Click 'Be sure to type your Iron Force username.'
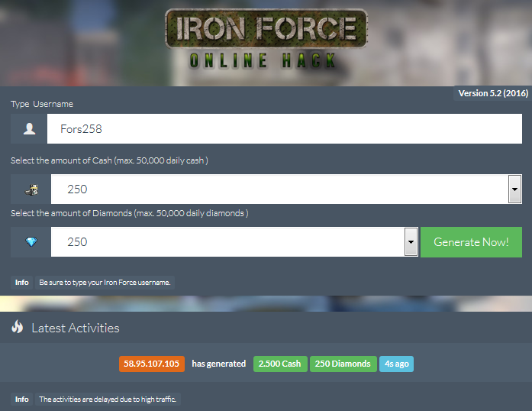 [105, 283]
